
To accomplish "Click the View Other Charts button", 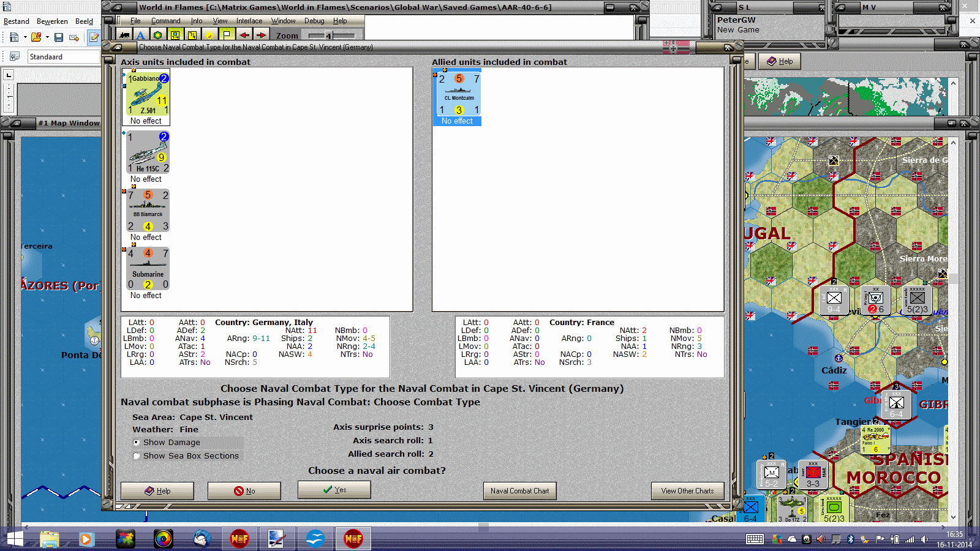I will (687, 491).
